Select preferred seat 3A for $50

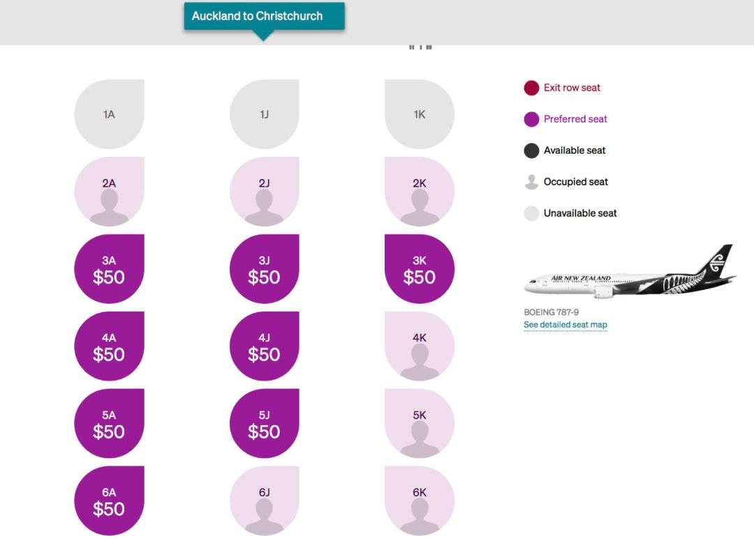click(x=109, y=269)
